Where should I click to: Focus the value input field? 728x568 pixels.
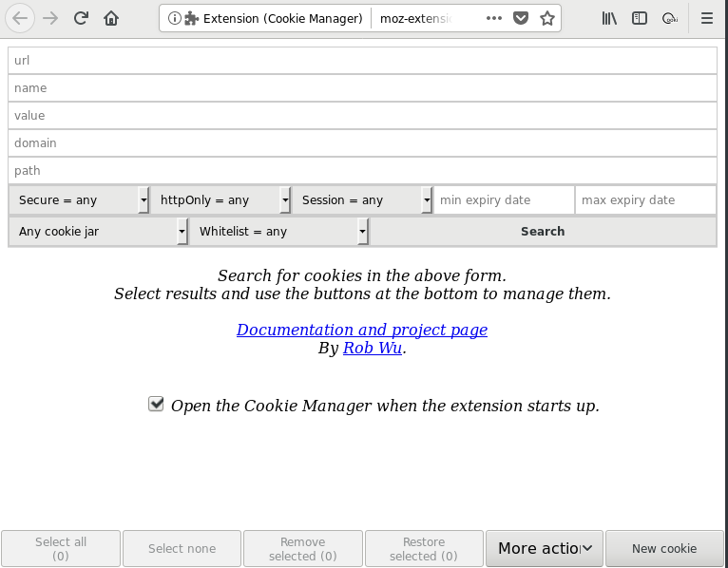coord(363,116)
